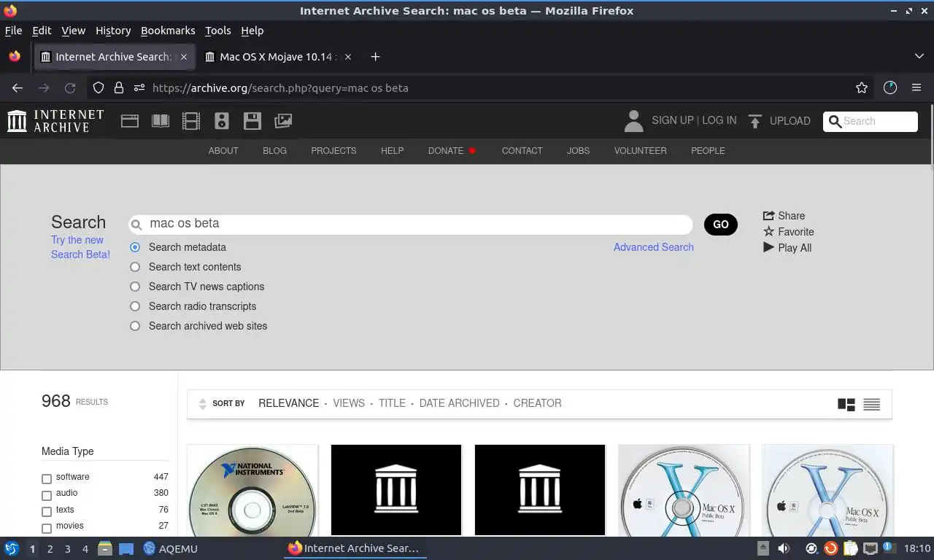Sort results by TITLE
Image resolution: width=934 pixels, height=560 pixels.
coord(392,403)
